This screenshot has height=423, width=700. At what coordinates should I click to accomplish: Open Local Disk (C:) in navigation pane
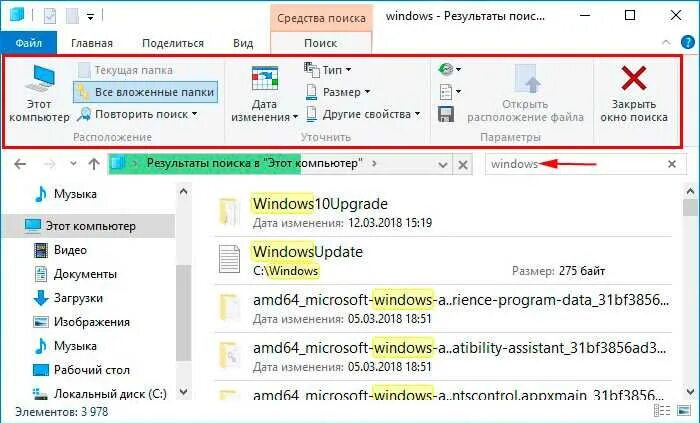100,394
